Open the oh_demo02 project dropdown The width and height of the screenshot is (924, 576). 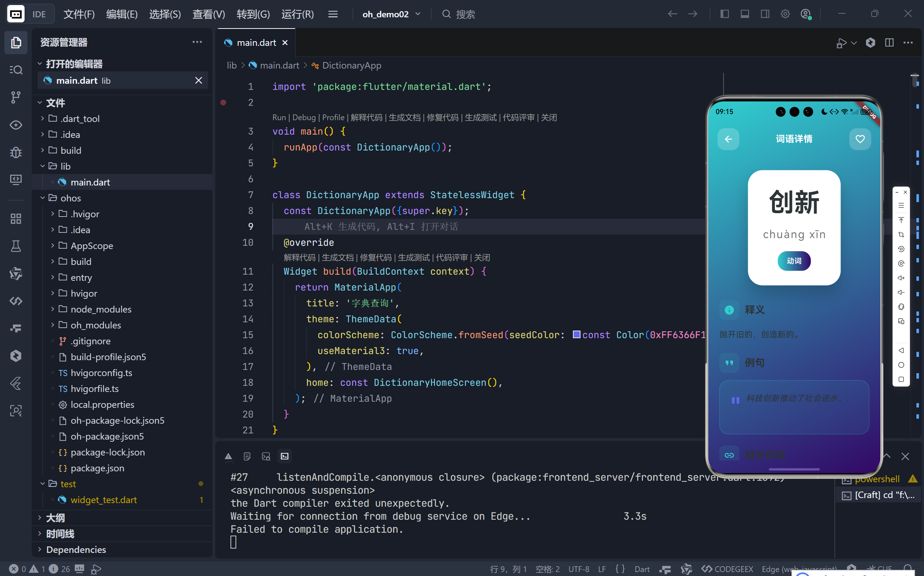pyautogui.click(x=392, y=14)
